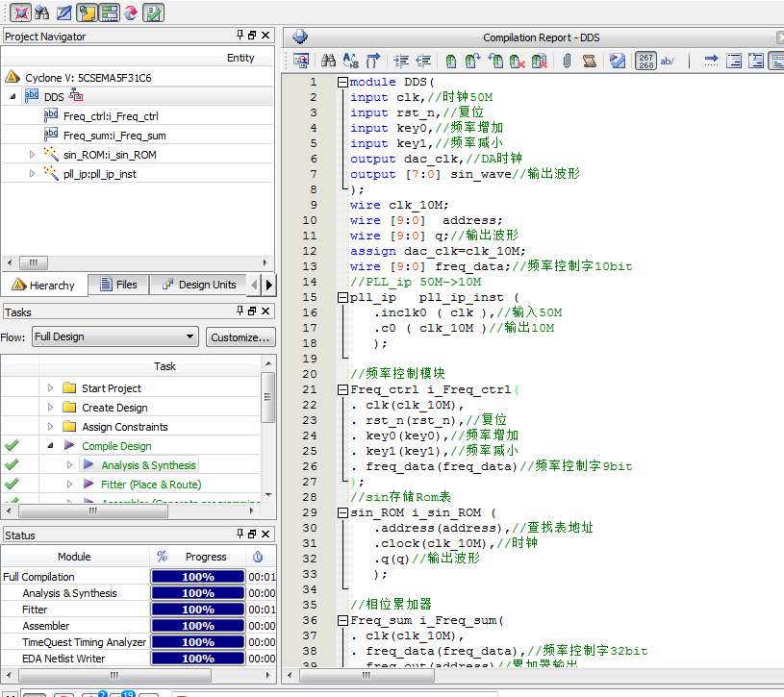Image resolution: width=784 pixels, height=697 pixels.
Task: Click the pencil icon in top-left toolbar
Action: pyautogui.click(x=63, y=12)
